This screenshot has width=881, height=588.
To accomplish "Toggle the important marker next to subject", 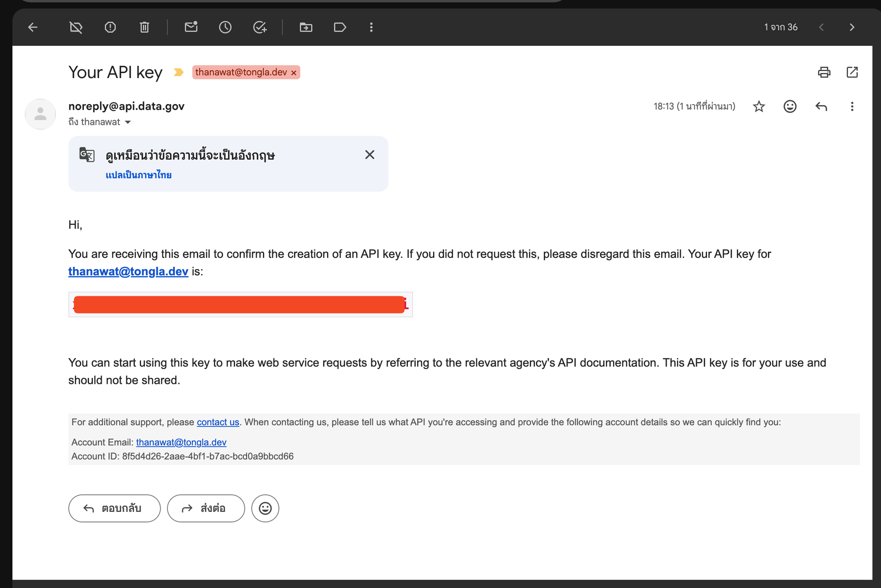I will pyautogui.click(x=178, y=72).
